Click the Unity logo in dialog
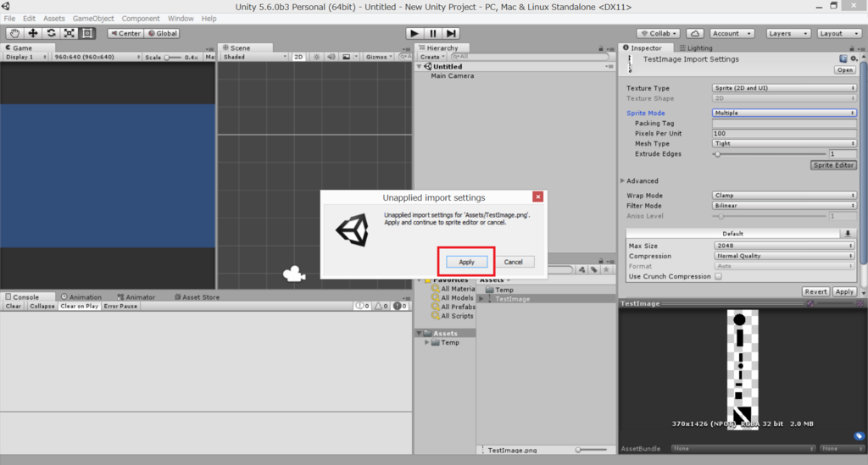 (x=353, y=230)
